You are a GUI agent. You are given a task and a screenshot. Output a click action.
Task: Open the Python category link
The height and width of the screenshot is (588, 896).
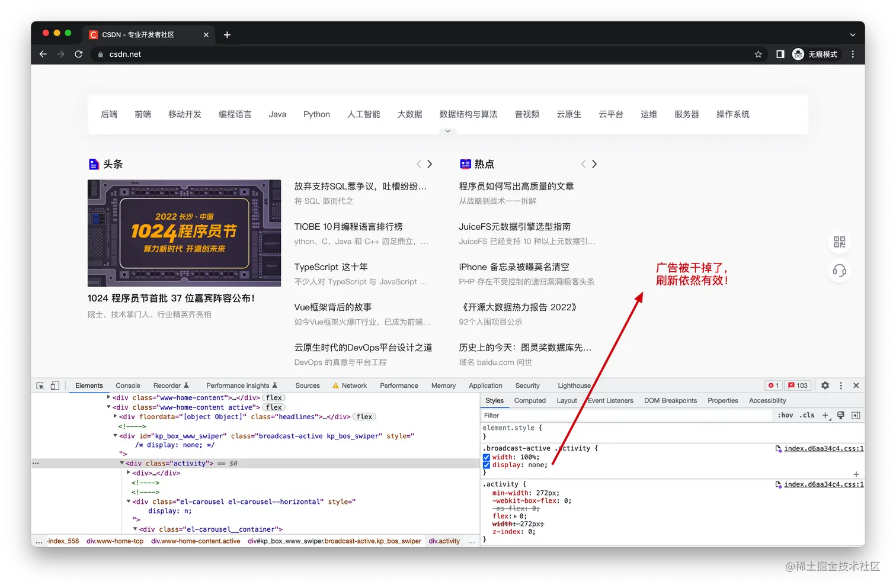pyautogui.click(x=316, y=114)
